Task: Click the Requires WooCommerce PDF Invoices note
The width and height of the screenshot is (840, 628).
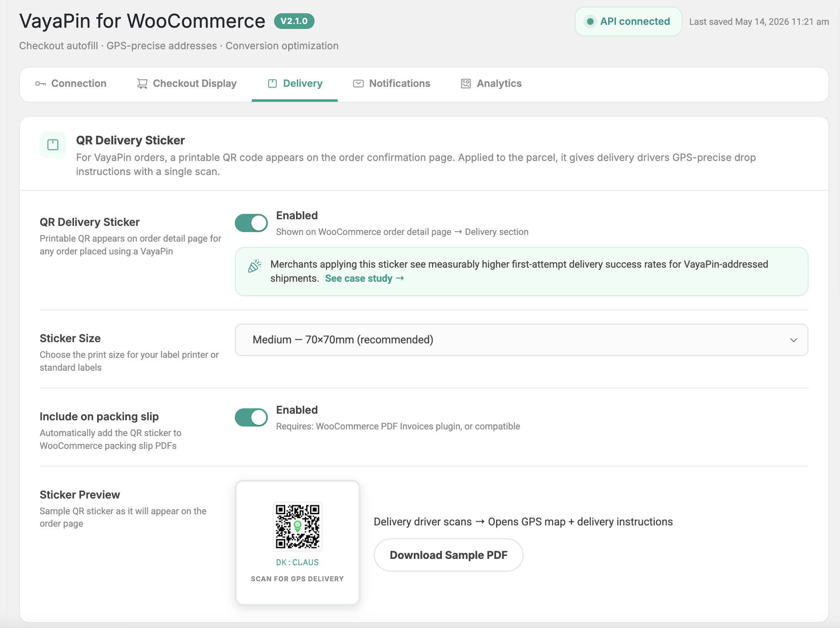Action: click(x=398, y=427)
